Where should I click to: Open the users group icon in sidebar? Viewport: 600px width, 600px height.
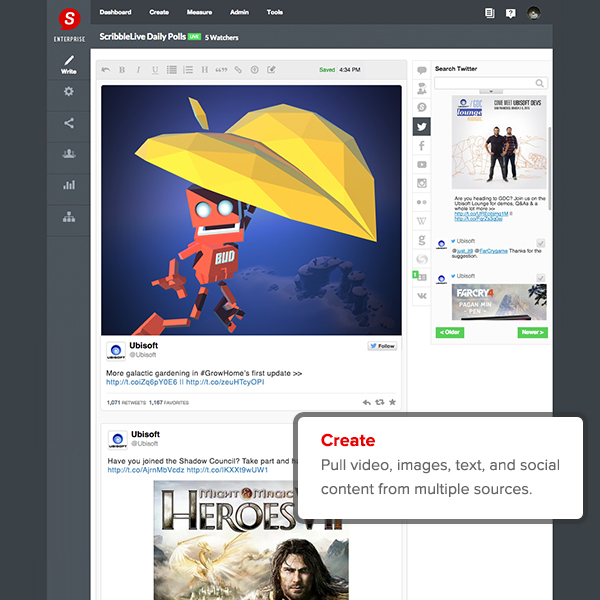click(69, 154)
